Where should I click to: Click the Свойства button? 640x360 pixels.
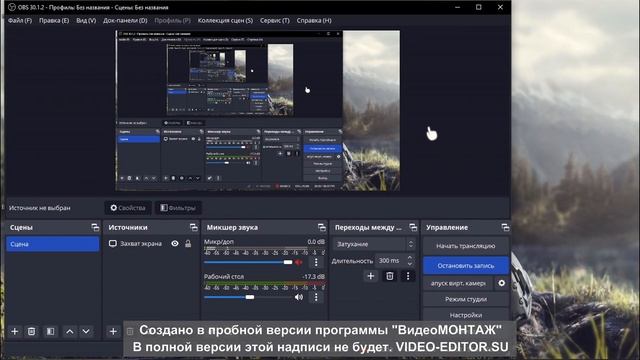point(128,208)
